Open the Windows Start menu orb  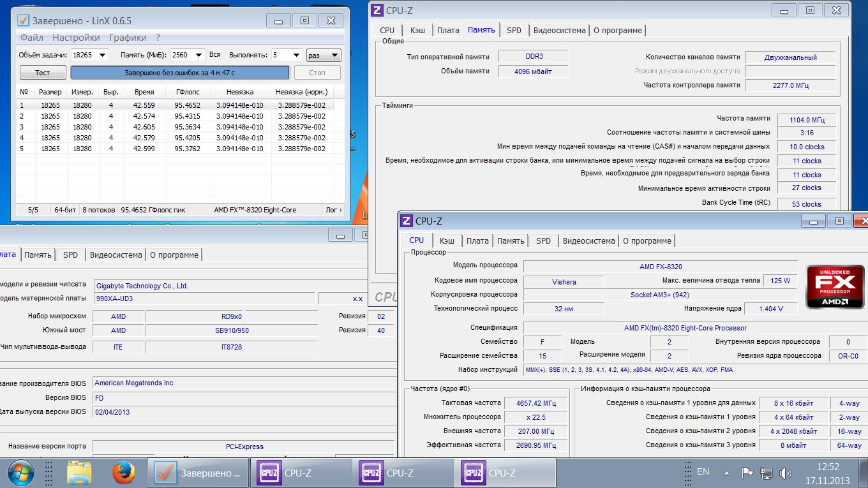[x=22, y=473]
